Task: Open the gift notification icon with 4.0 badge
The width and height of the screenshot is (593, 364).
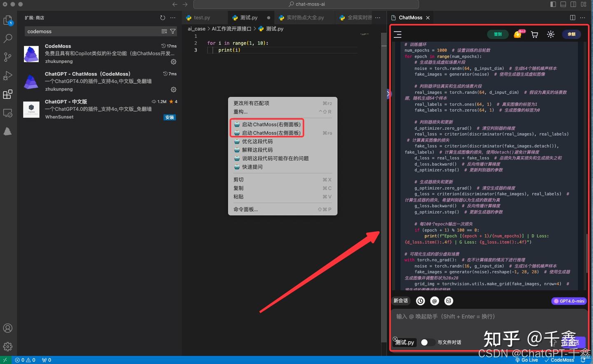Action: pyautogui.click(x=518, y=35)
